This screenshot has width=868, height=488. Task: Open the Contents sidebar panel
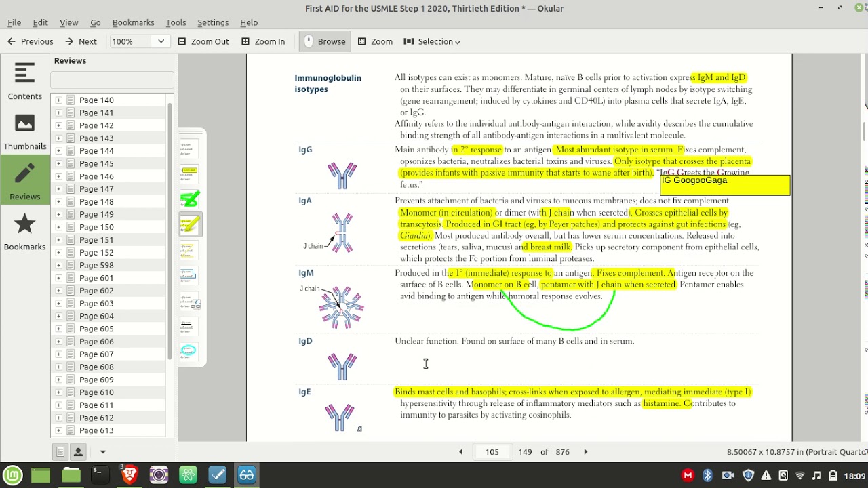(x=24, y=81)
